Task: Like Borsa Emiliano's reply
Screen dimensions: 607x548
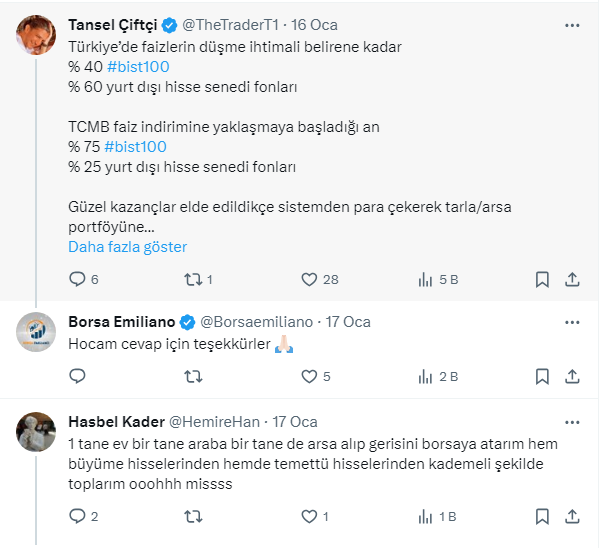Action: pyautogui.click(x=310, y=377)
